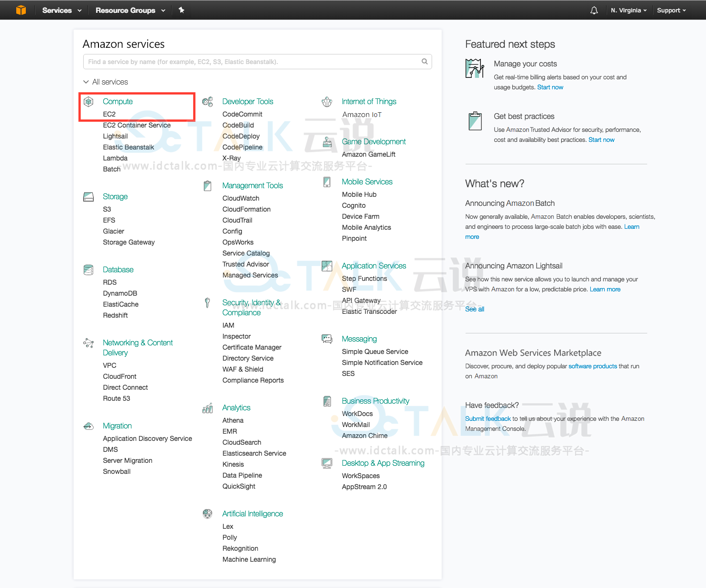This screenshot has height=588, width=706.
Task: Open the EC2 service
Action: tap(109, 114)
